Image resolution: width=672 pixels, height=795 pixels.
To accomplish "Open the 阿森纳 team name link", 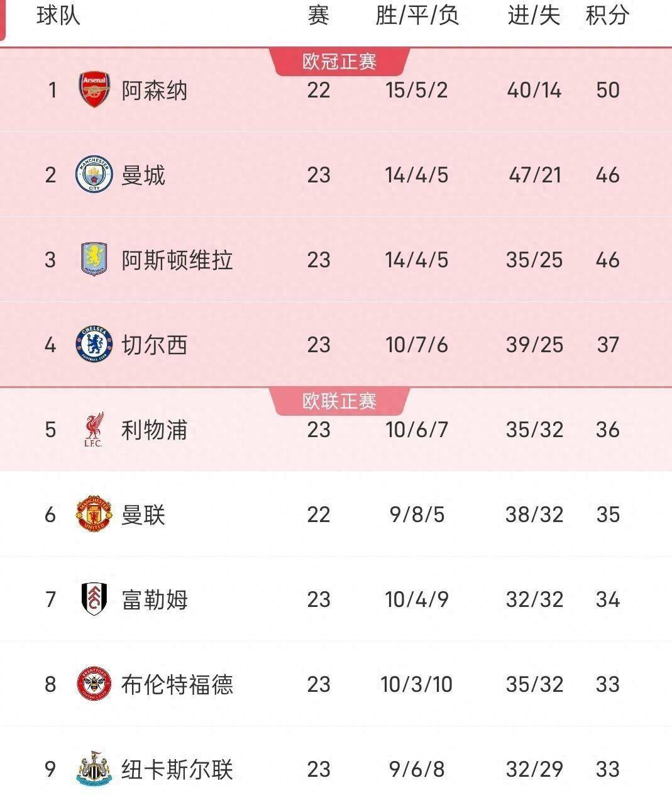I will click(155, 91).
